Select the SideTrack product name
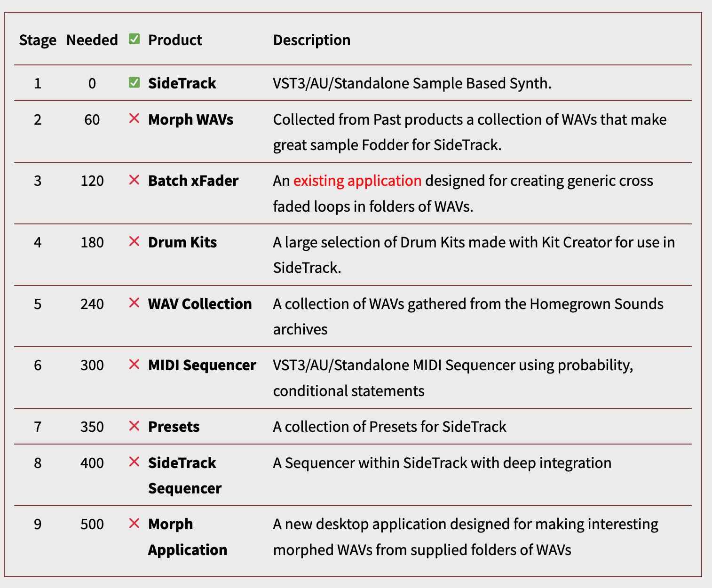The image size is (712, 588). [182, 83]
